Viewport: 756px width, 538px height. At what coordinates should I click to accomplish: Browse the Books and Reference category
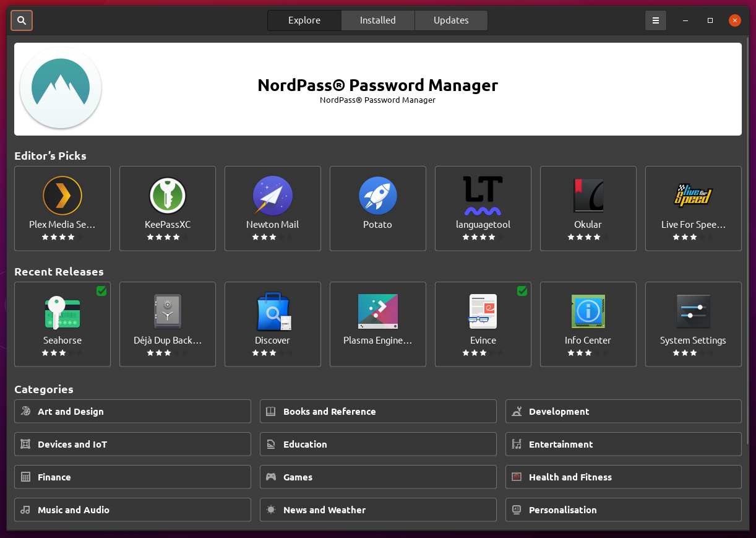click(378, 411)
